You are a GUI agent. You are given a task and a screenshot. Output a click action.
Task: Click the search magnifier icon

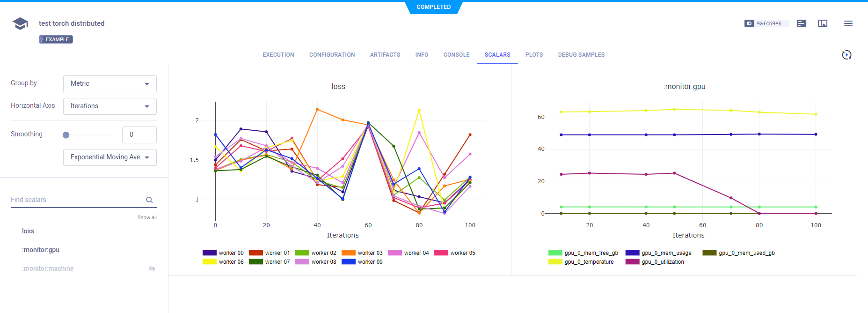(x=149, y=200)
